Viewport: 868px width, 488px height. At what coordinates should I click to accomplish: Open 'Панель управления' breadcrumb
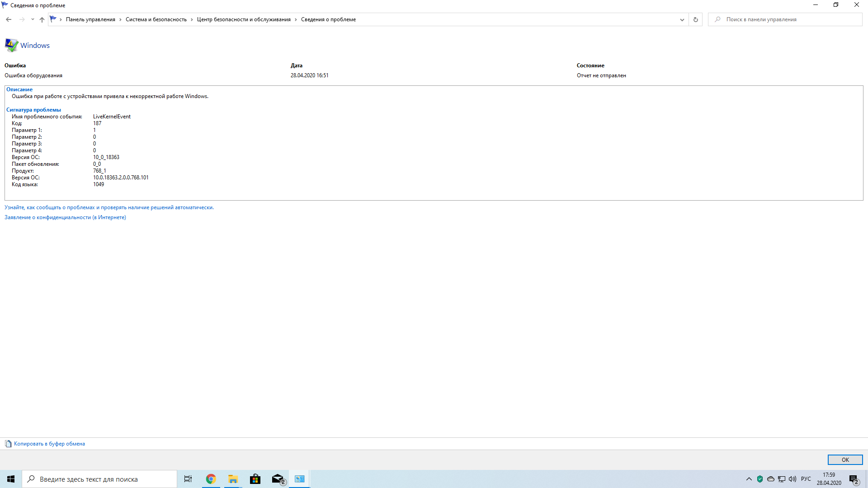90,19
